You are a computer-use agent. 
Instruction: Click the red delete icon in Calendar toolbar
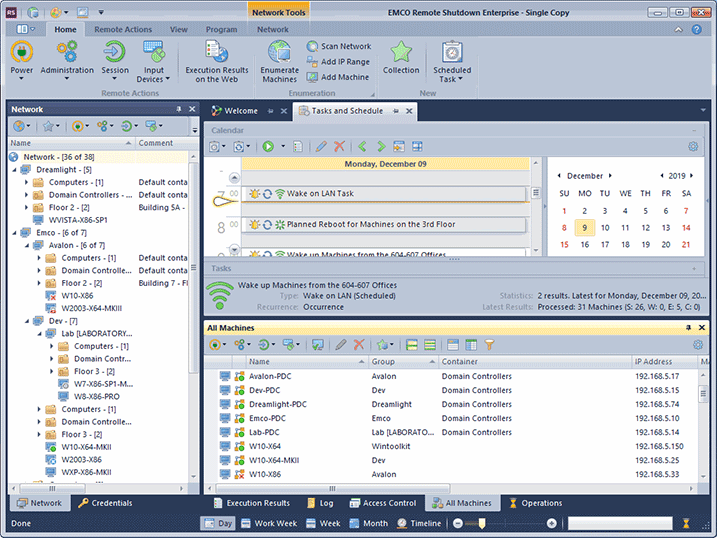(x=340, y=146)
